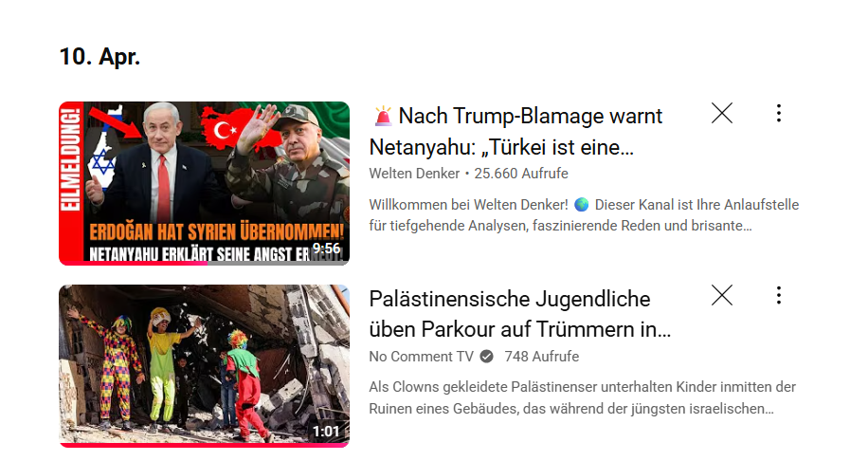Click the globe emoji in the description
868x461 pixels.
click(581, 205)
